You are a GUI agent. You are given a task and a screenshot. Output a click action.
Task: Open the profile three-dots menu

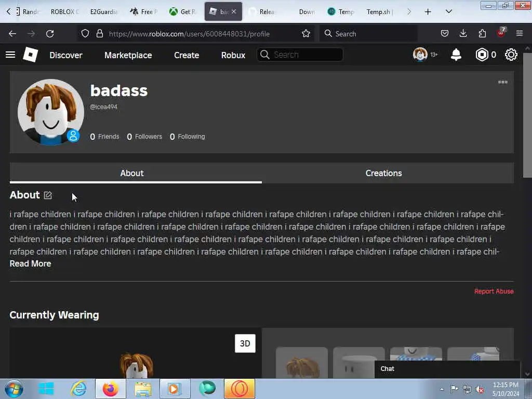point(502,82)
